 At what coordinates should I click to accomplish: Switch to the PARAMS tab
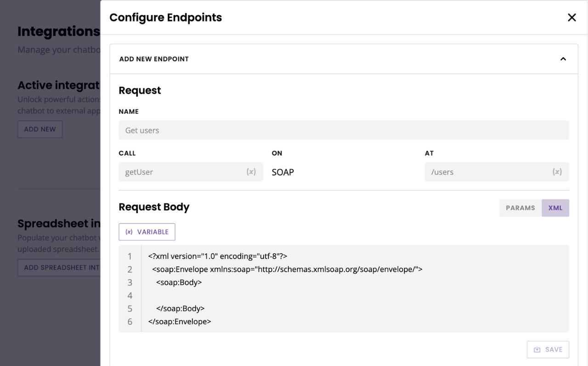520,208
